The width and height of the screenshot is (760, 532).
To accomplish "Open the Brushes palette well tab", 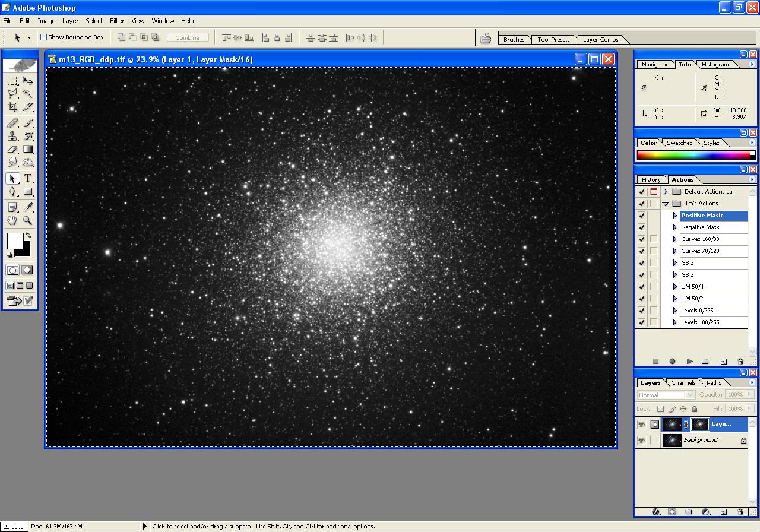I will pyautogui.click(x=514, y=40).
